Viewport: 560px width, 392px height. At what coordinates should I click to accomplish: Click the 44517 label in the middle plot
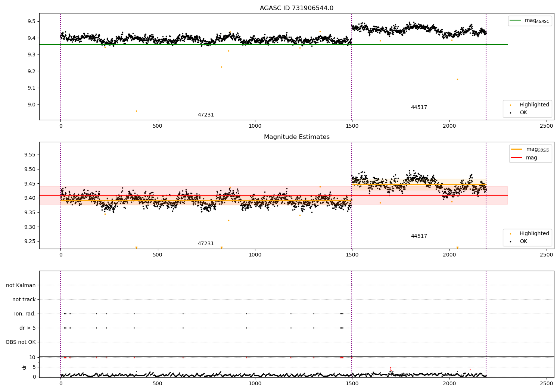[419, 236]
